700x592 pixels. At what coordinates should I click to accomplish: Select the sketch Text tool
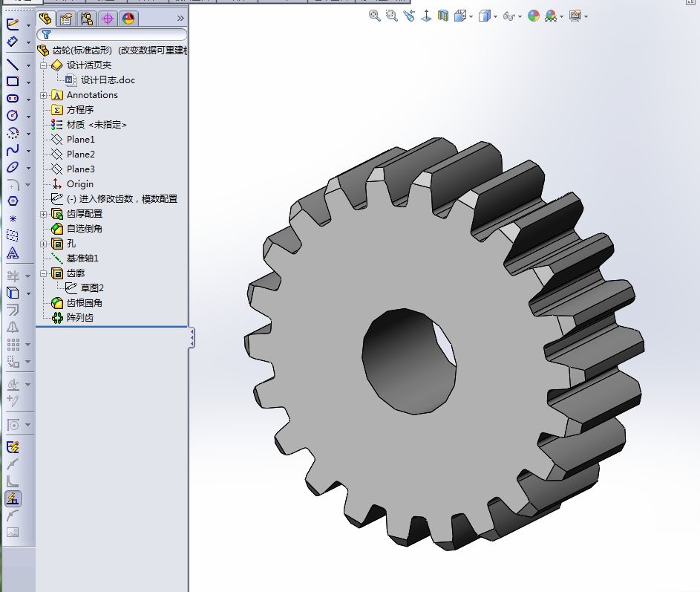13,253
